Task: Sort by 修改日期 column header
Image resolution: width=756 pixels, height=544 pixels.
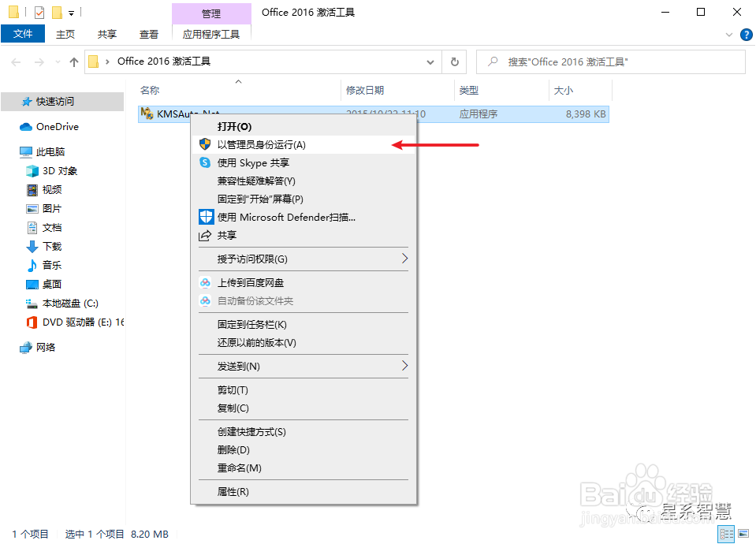Action: pos(398,90)
